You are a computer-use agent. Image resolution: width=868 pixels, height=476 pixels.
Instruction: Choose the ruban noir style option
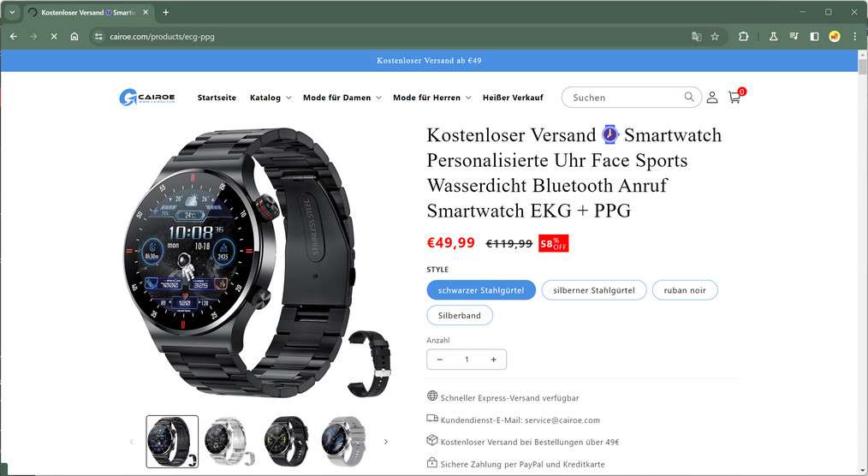coord(685,290)
